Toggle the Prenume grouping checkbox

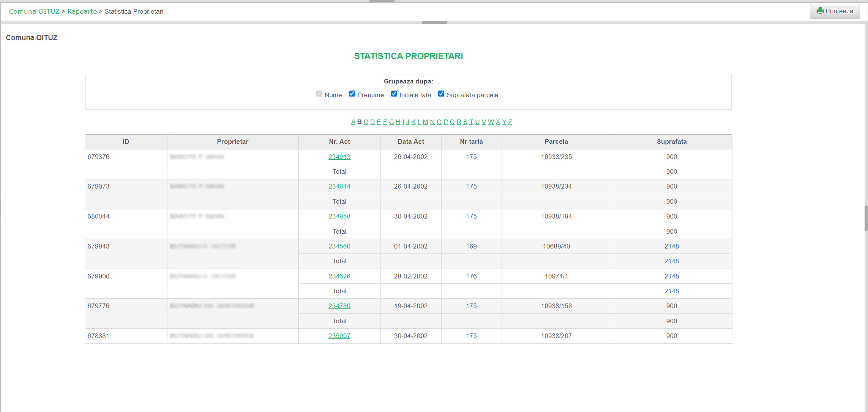[x=352, y=94]
